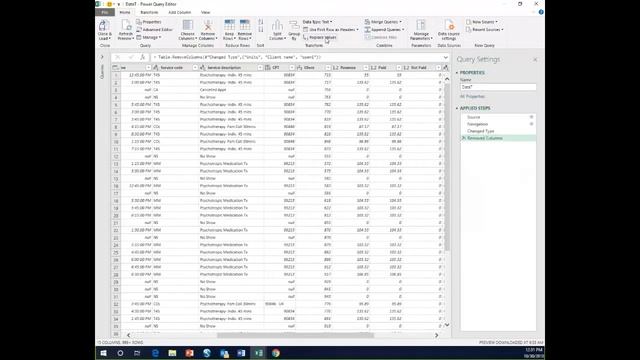Click the Keep Rows icon

229,25
